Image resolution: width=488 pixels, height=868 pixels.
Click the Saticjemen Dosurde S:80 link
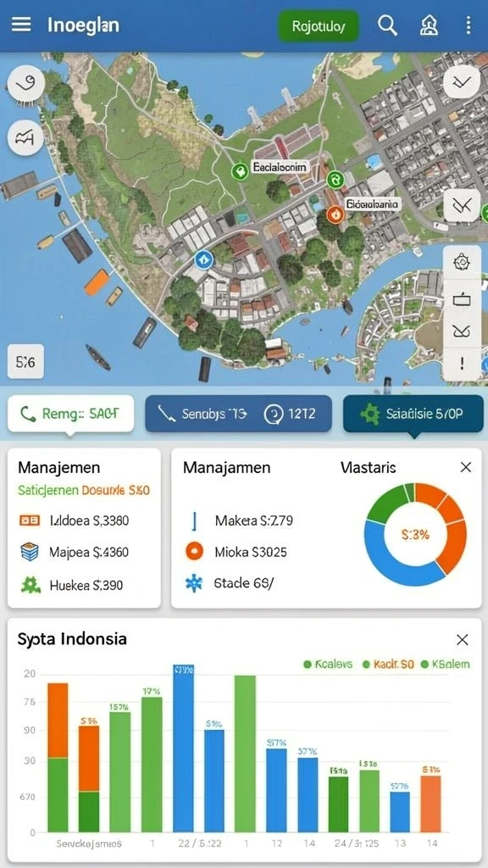click(84, 491)
